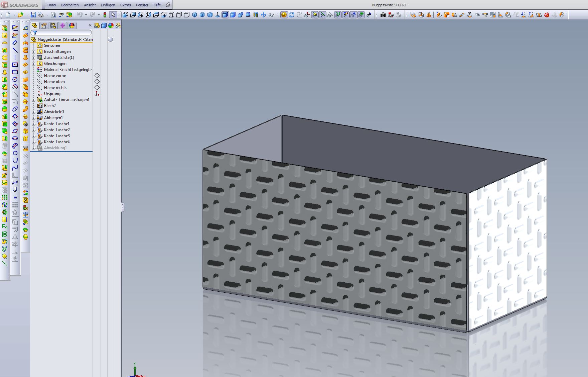Image resolution: width=588 pixels, height=377 pixels.
Task: Open the appearances color wheel tab
Action: coord(71,25)
